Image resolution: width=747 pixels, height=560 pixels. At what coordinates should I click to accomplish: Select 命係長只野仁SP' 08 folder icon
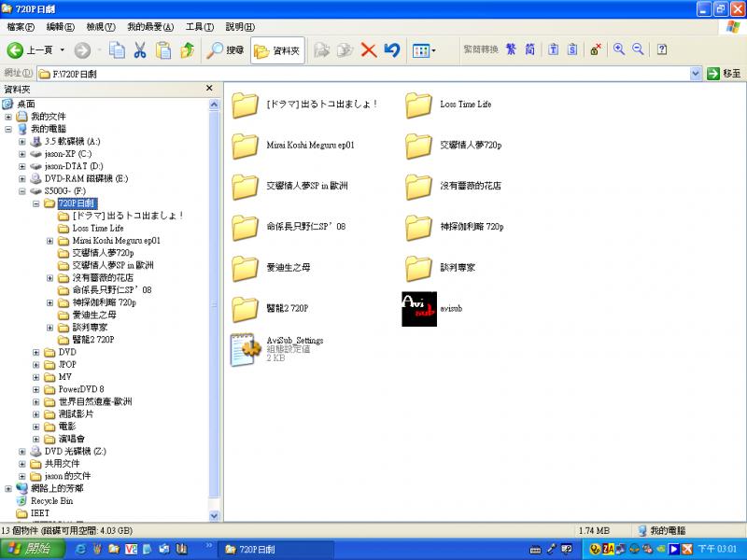tap(245, 227)
